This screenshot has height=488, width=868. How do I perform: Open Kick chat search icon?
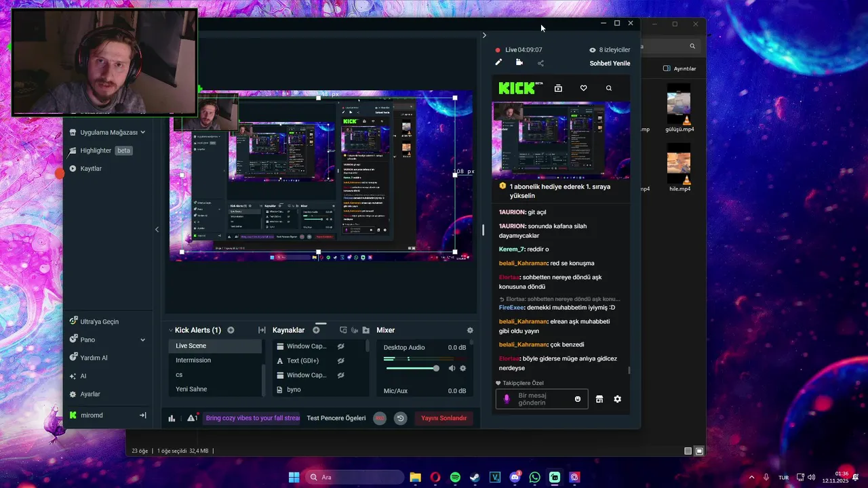pos(608,88)
